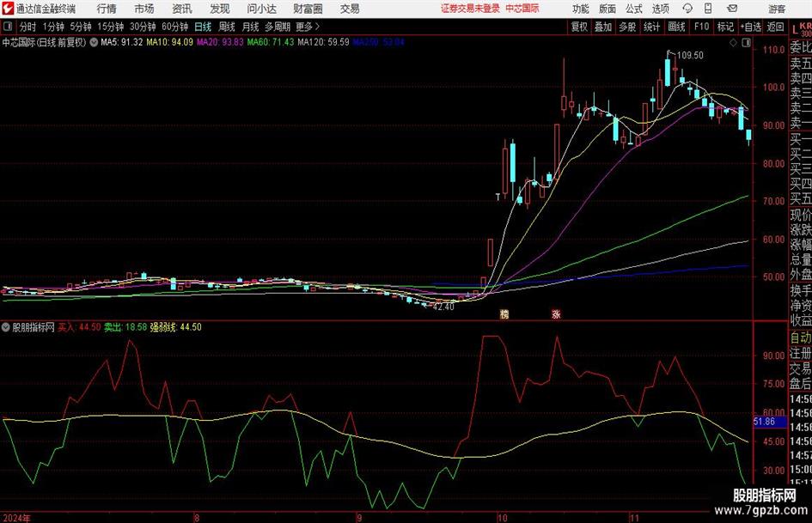Click the 多股 multi-stock button
The height and width of the screenshot is (523, 812).
627,27
